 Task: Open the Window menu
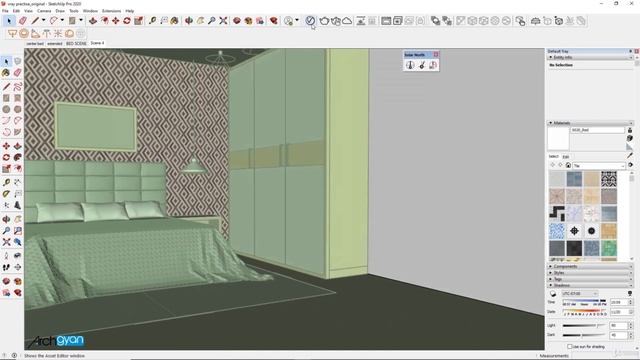tap(90, 11)
